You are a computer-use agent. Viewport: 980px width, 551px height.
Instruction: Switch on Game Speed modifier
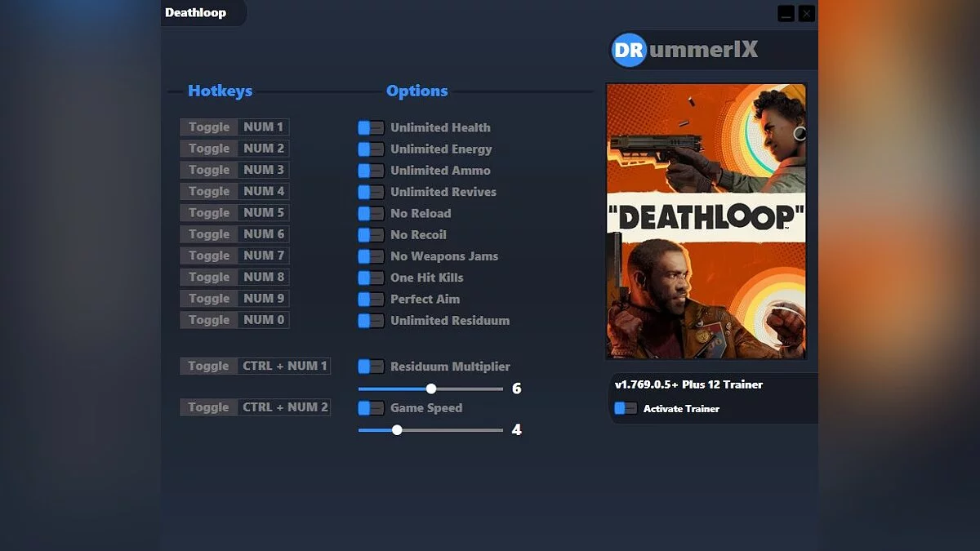point(370,407)
